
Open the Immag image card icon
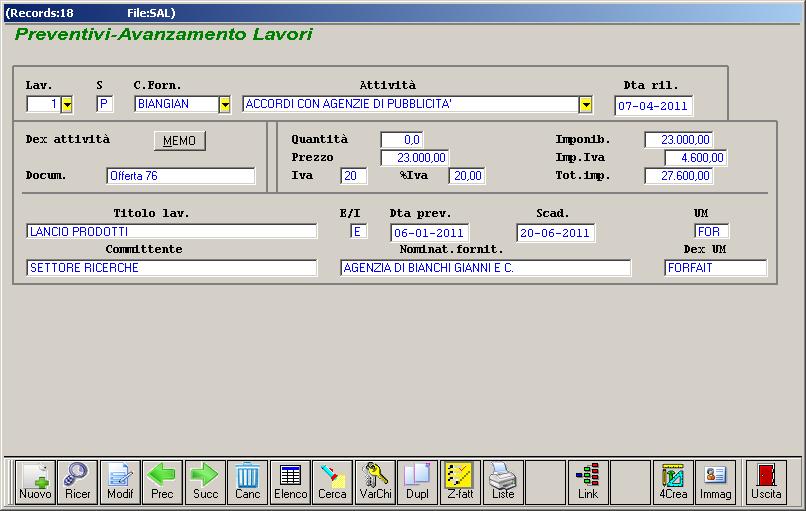[x=716, y=482]
